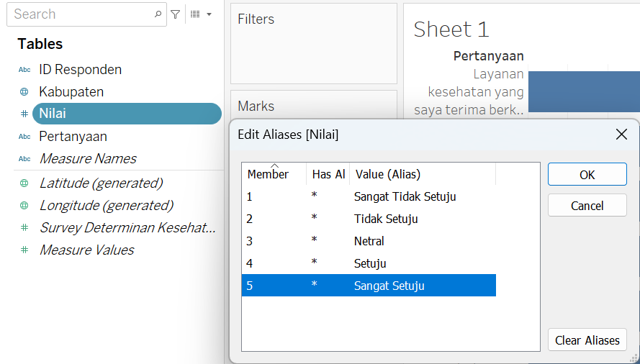Click the globe icon beside Kabupaten
Image resolution: width=640 pixels, height=364 pixels.
point(24,92)
